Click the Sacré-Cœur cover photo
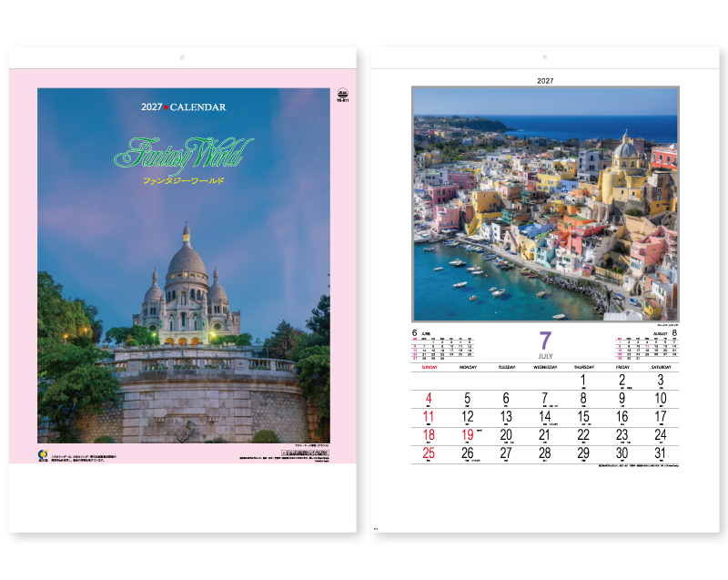The image size is (728, 580). [184, 265]
